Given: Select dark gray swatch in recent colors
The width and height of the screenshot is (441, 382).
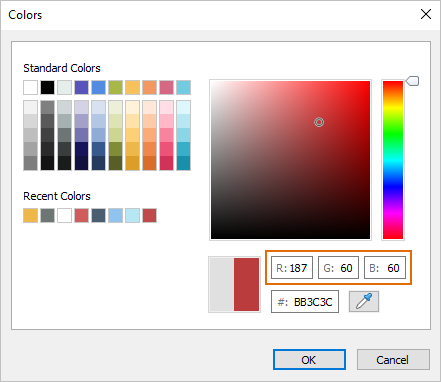Looking at the screenshot, I should click(x=47, y=215).
